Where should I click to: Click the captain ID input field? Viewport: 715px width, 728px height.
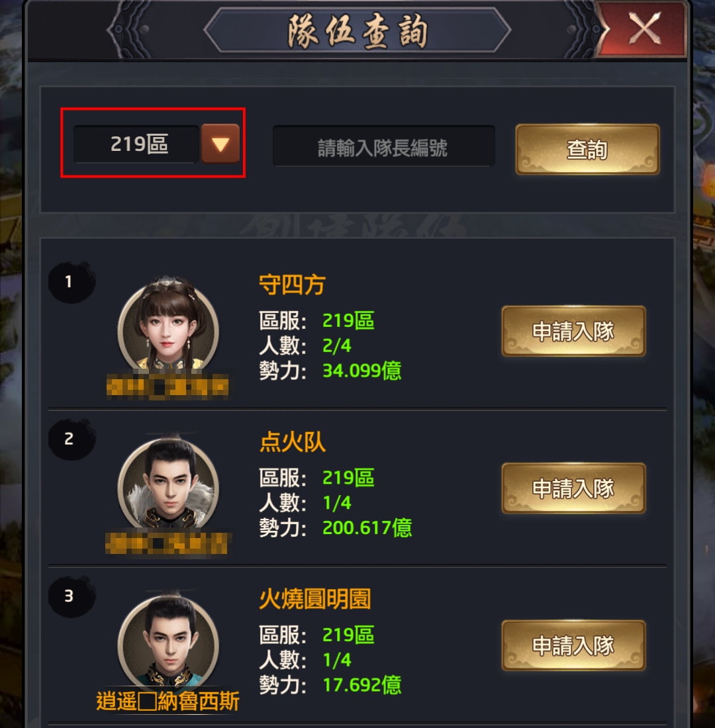click(383, 146)
